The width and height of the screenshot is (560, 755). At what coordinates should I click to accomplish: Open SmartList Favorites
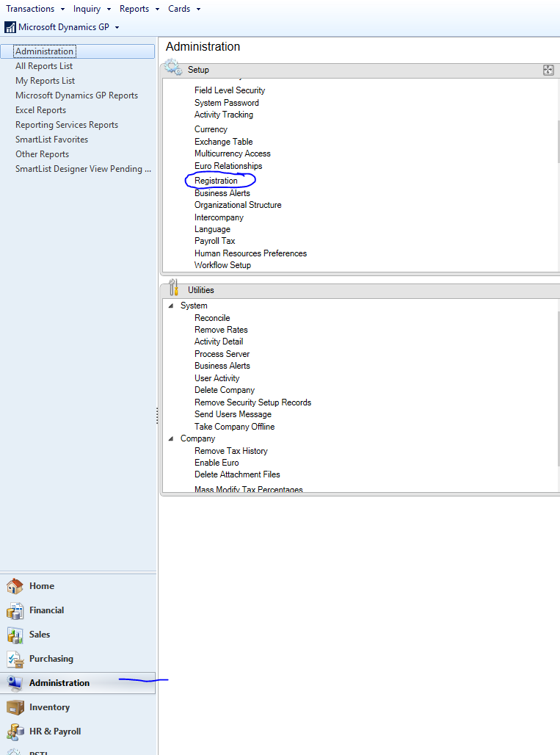coord(51,140)
